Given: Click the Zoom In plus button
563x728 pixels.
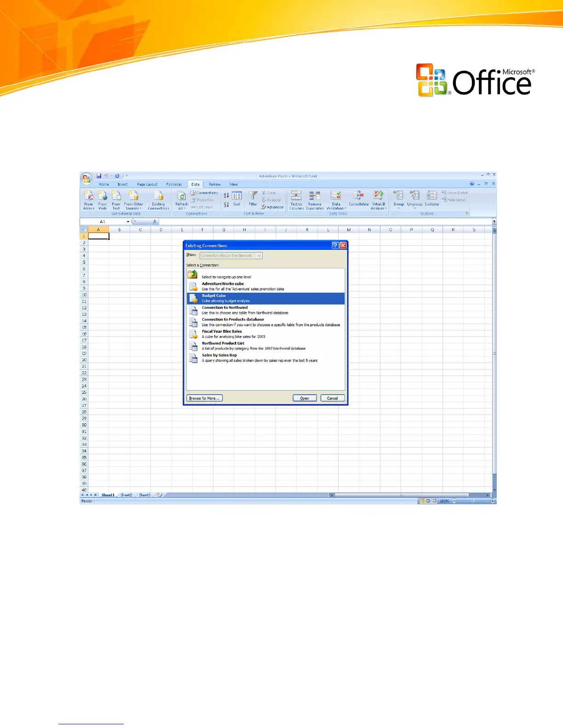Looking at the screenshot, I should (x=493, y=501).
